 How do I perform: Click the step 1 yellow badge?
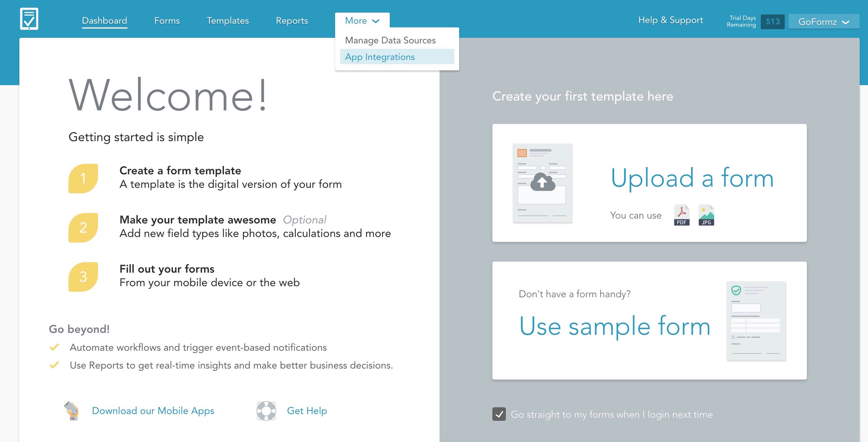tap(83, 178)
